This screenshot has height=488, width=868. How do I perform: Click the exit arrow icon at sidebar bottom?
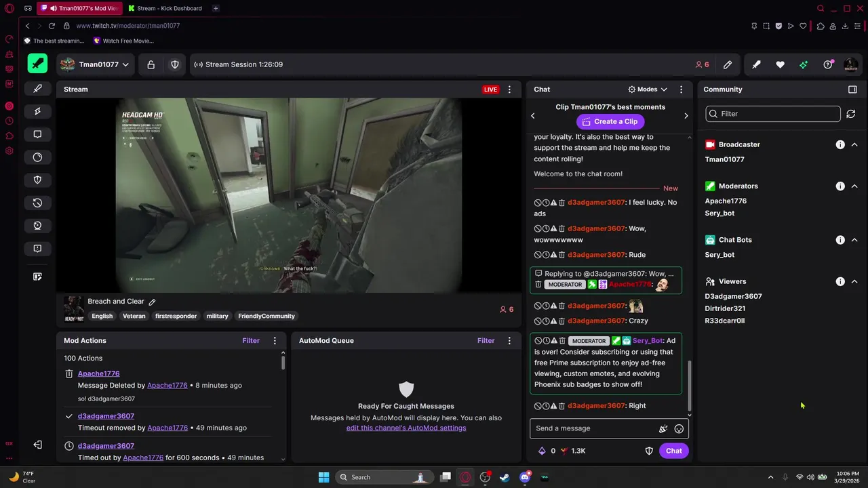tap(37, 445)
